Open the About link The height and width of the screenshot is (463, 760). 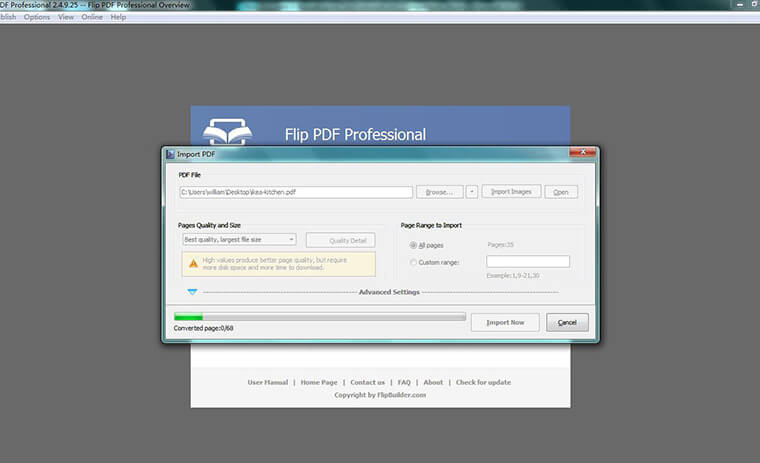(x=433, y=382)
